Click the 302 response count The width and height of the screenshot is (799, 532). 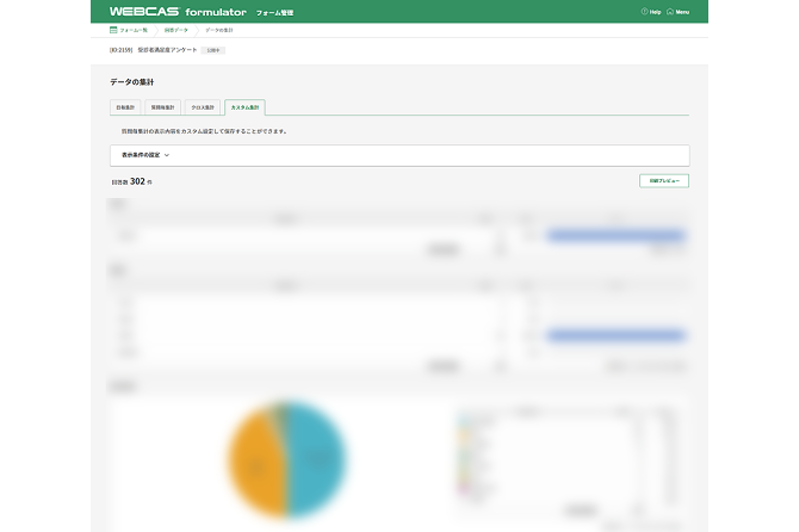click(137, 181)
